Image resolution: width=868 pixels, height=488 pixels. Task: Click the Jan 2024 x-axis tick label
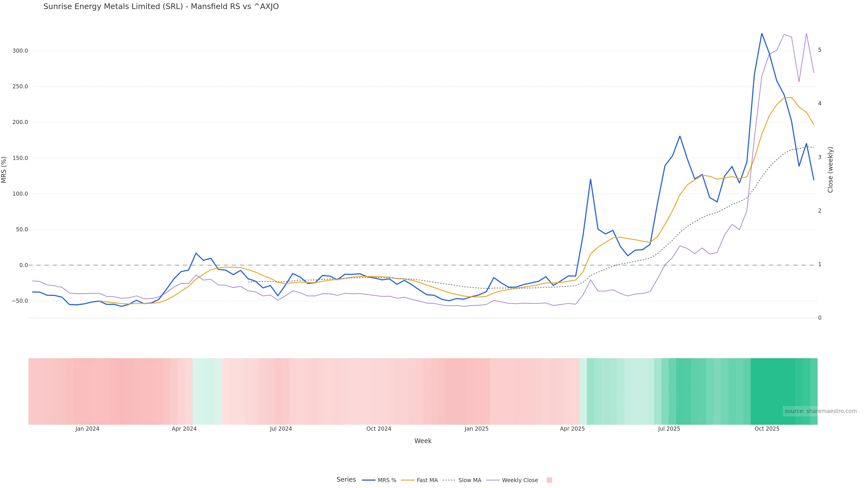click(x=87, y=429)
